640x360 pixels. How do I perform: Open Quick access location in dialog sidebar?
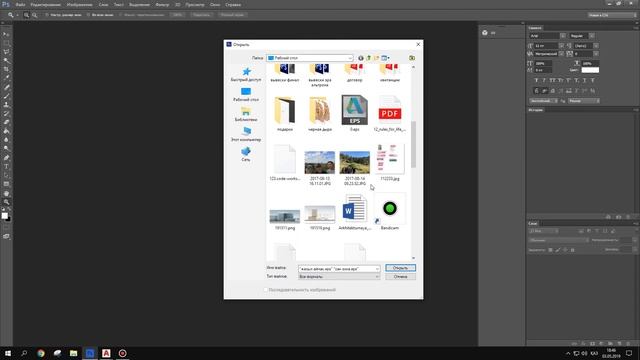[x=246, y=75]
